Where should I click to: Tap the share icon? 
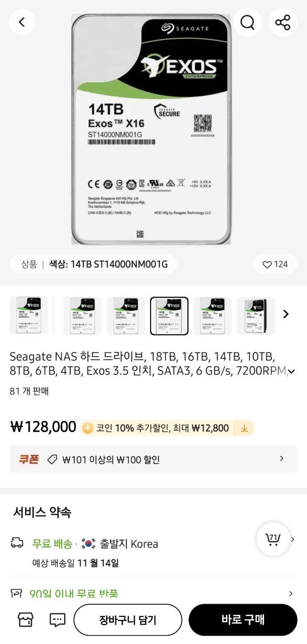click(283, 22)
